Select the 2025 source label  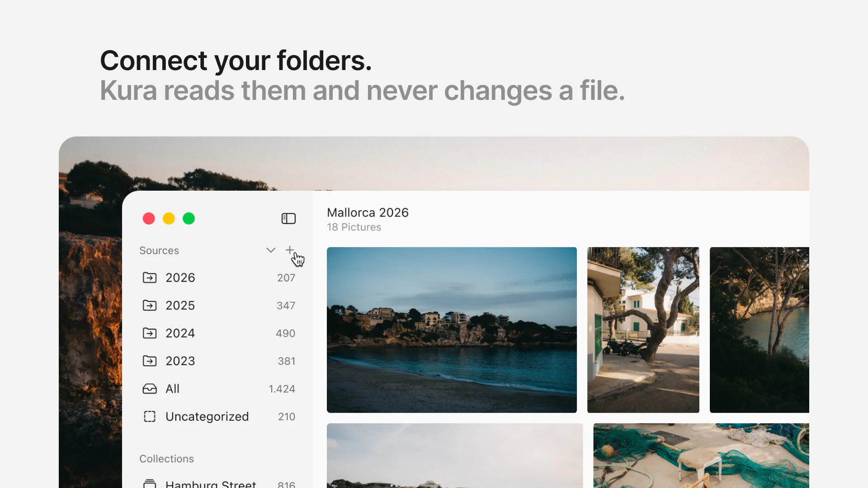tap(180, 305)
